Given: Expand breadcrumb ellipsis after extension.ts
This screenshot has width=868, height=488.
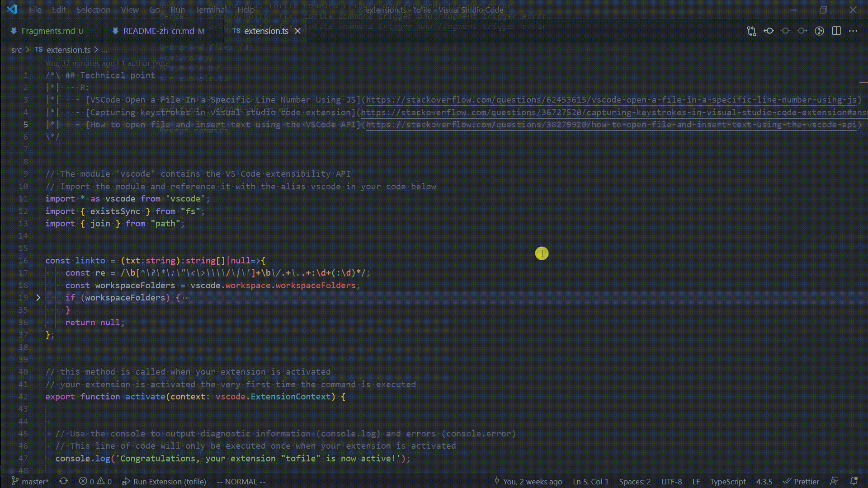Looking at the screenshot, I should (104, 50).
